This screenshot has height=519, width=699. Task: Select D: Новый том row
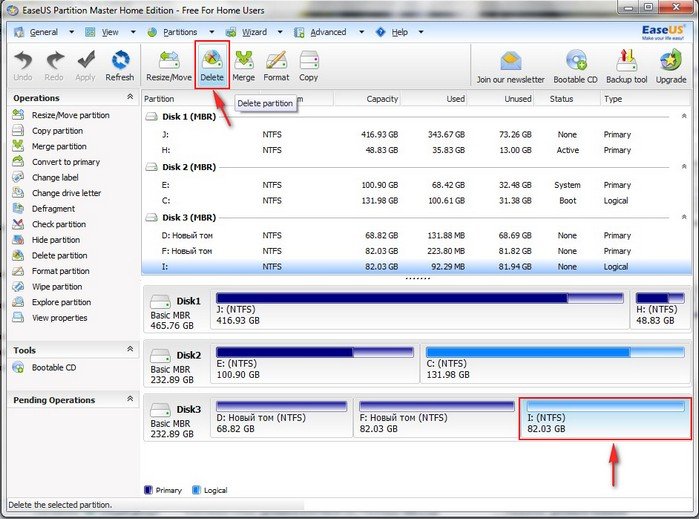417,235
